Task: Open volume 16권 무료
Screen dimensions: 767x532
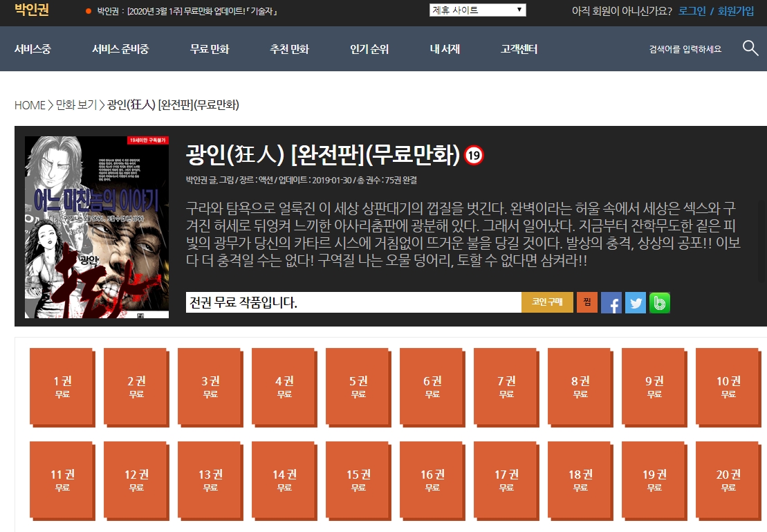Action: click(432, 480)
